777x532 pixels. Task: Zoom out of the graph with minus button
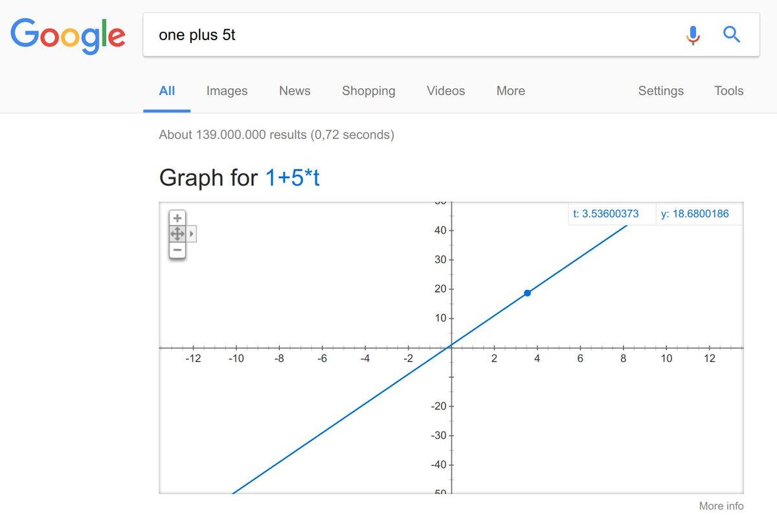(x=177, y=250)
